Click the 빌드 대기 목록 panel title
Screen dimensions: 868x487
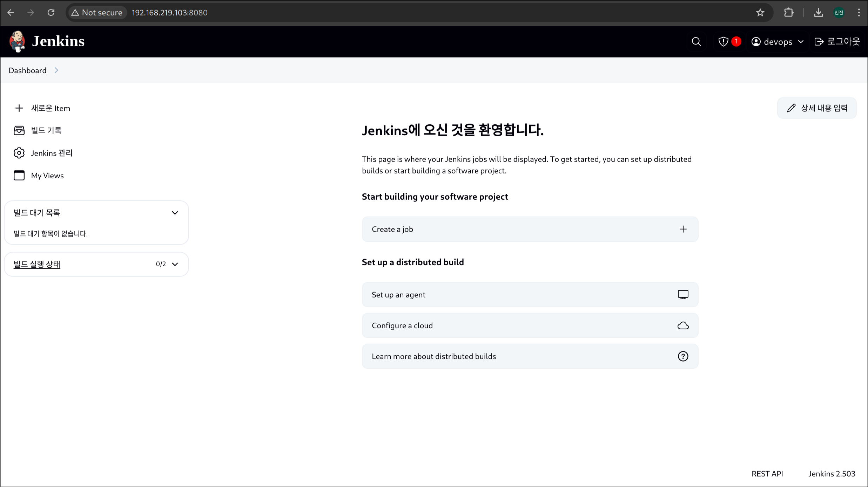pyautogui.click(x=37, y=213)
